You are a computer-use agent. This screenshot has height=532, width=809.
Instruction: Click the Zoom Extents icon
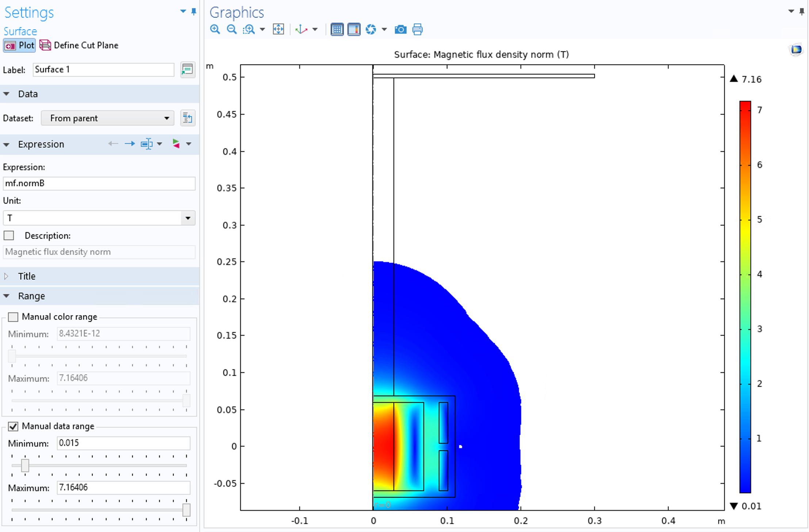tap(278, 30)
